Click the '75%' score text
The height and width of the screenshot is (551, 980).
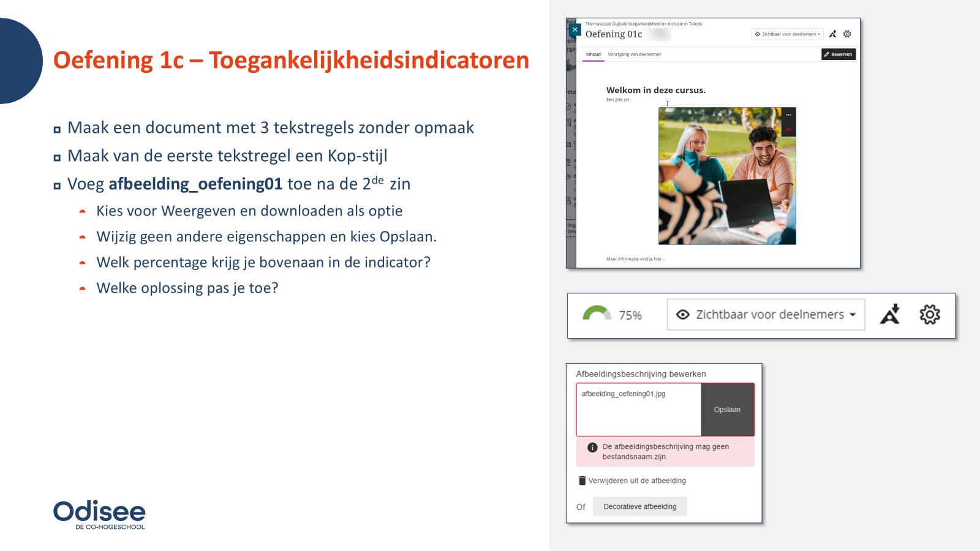click(x=630, y=315)
